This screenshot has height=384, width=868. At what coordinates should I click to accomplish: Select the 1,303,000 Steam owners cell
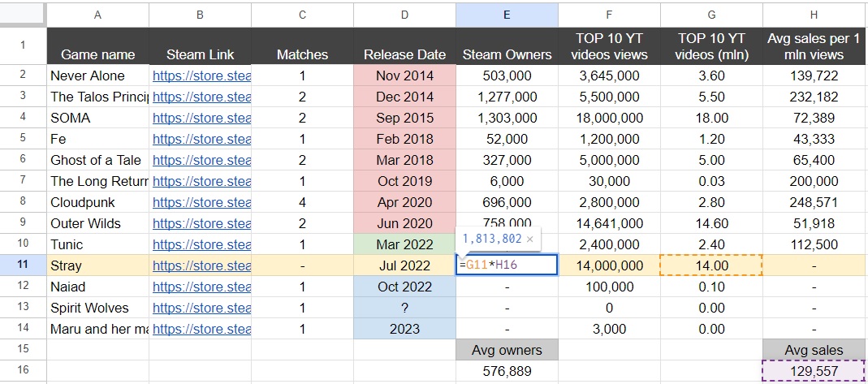[x=507, y=118]
